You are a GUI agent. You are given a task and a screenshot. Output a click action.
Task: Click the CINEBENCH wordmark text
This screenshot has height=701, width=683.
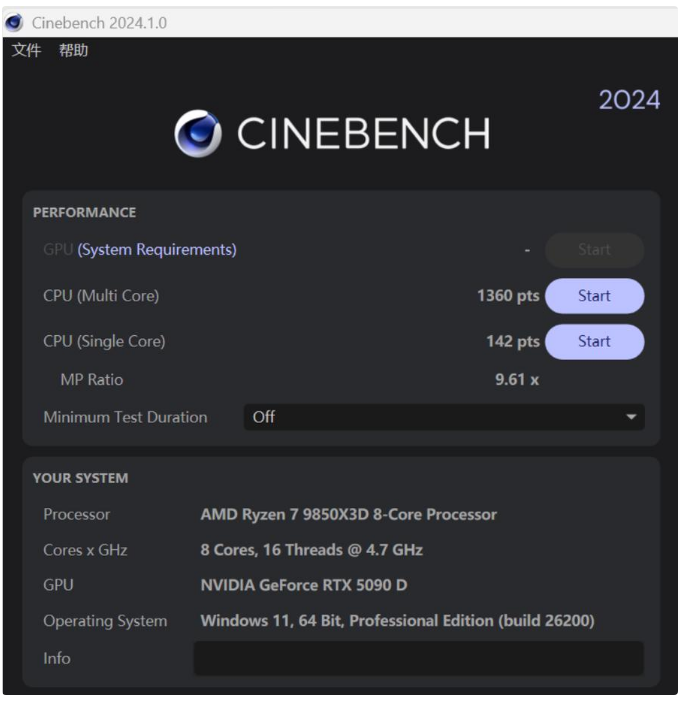(x=363, y=134)
